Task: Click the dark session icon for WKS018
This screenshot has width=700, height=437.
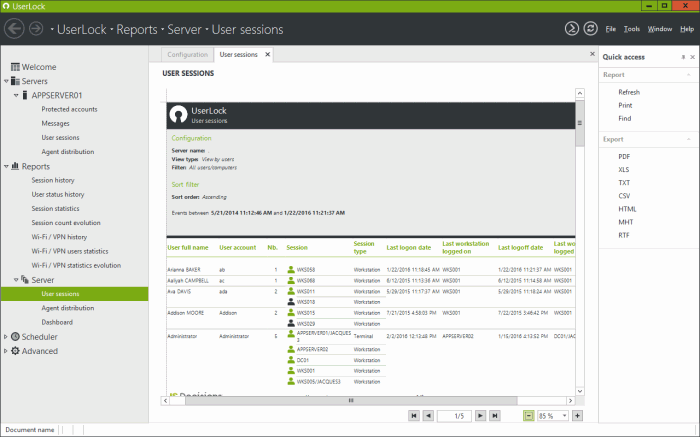Action: [291, 302]
